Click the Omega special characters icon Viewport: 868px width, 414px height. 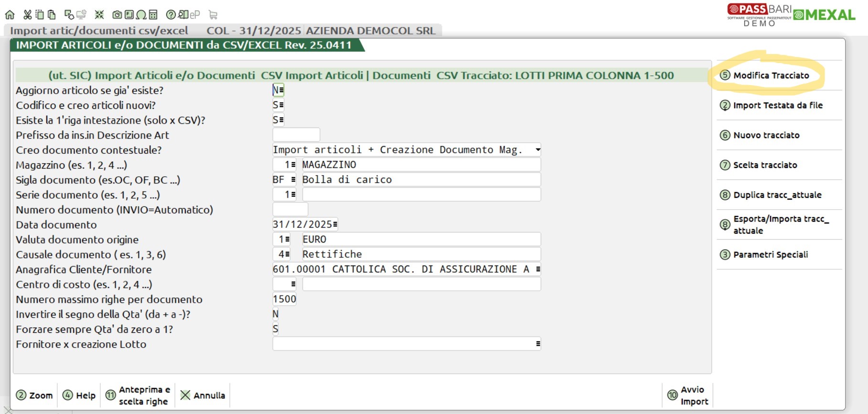pos(141,15)
